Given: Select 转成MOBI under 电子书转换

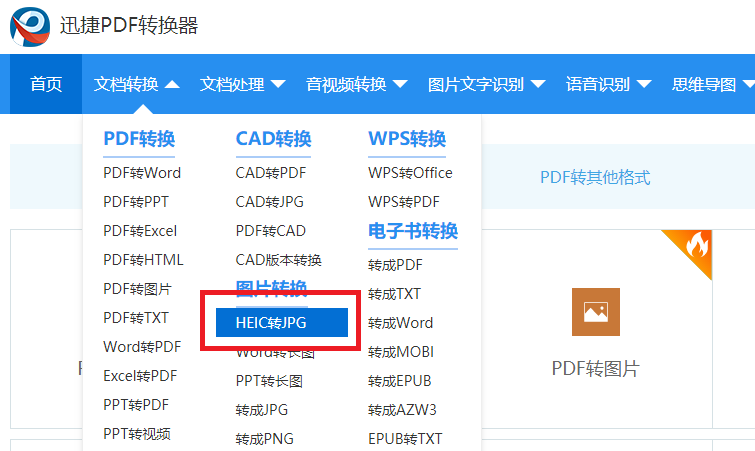Looking at the screenshot, I should pos(401,352).
